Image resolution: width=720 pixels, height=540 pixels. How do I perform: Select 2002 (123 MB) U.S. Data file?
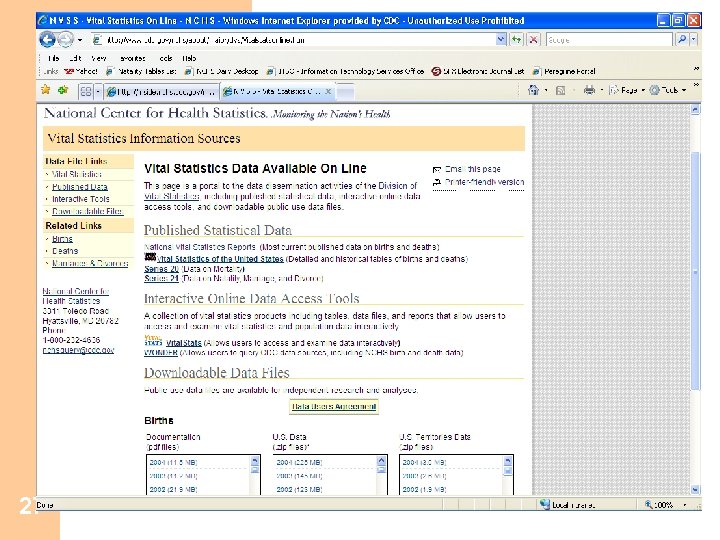click(x=299, y=489)
